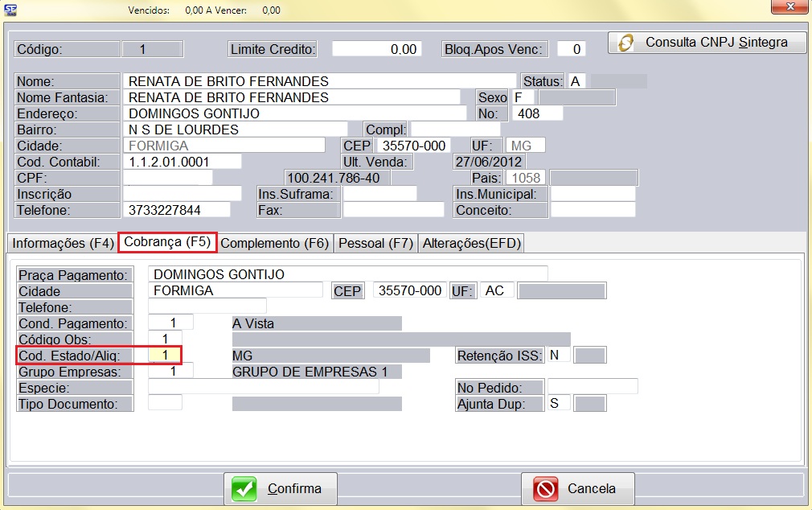Screen dimensions: 812x510
Task: Click the Telefone field with 3733227844
Action: [x=176, y=210]
